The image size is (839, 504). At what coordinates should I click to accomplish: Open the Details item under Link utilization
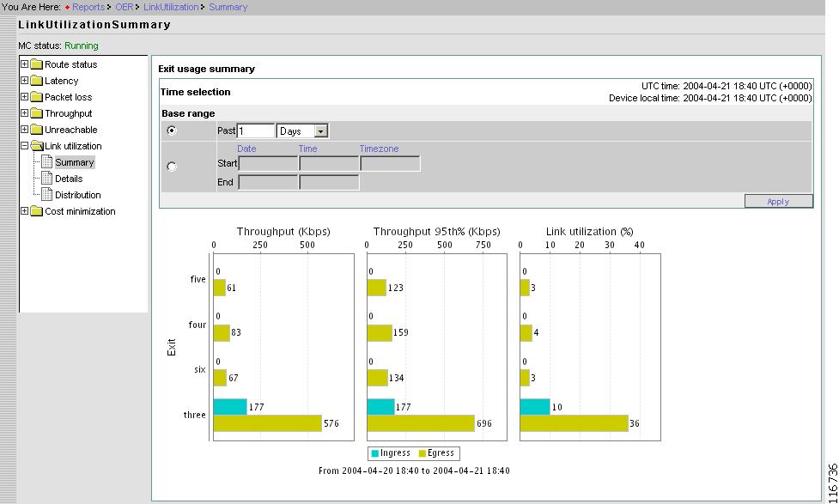69,179
